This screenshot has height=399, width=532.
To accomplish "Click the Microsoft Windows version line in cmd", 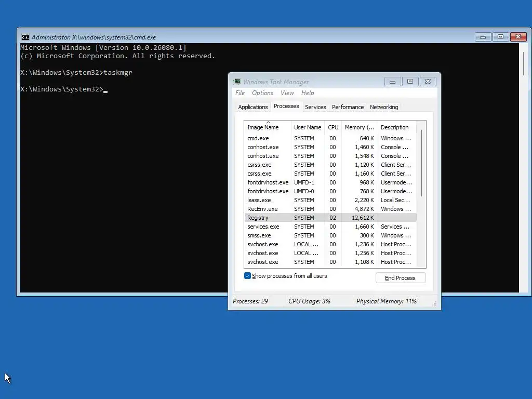I will tap(103, 47).
